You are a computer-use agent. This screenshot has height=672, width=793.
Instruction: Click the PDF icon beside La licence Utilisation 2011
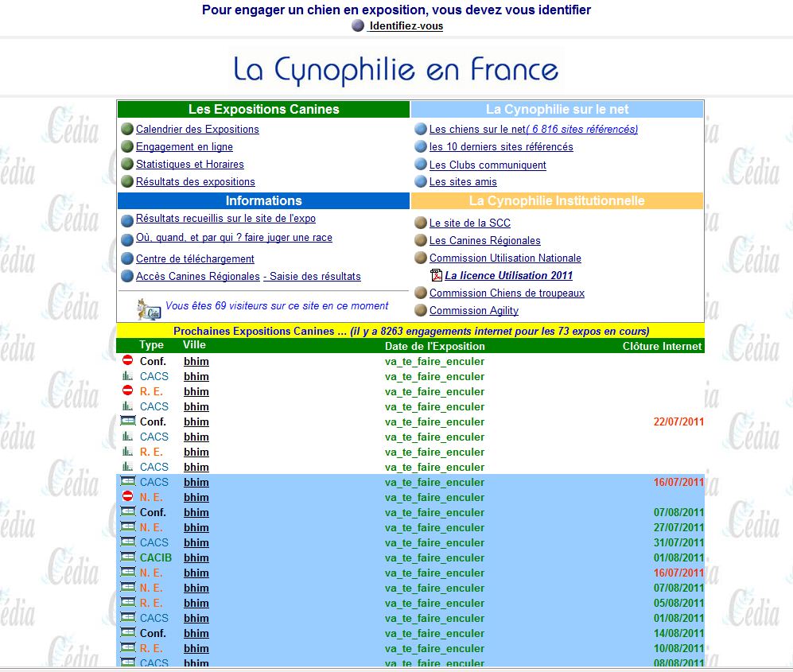pyautogui.click(x=436, y=275)
